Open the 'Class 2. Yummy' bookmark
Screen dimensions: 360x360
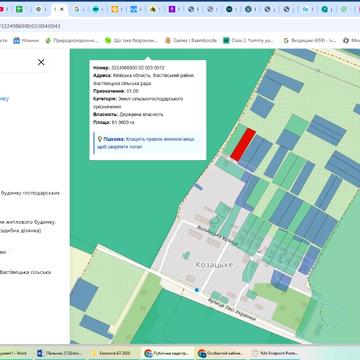249,41
